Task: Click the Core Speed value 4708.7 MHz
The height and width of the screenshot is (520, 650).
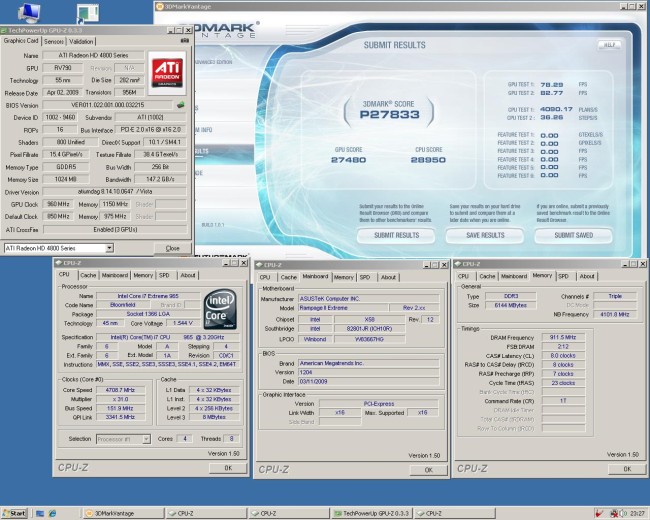Action: [x=120, y=390]
